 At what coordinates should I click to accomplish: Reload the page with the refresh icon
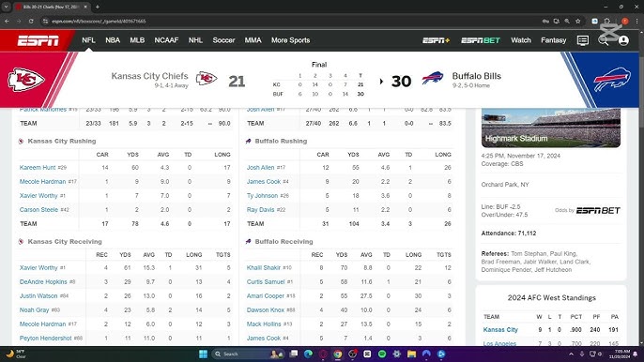31,21
